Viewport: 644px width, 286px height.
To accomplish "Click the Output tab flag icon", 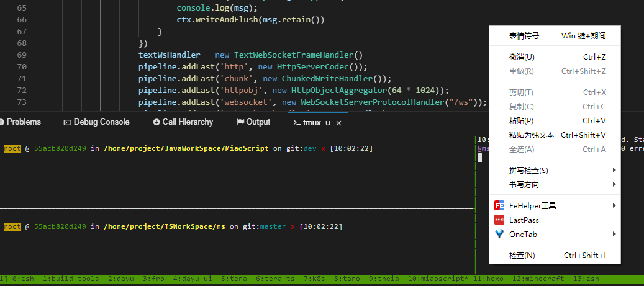I will tap(240, 122).
